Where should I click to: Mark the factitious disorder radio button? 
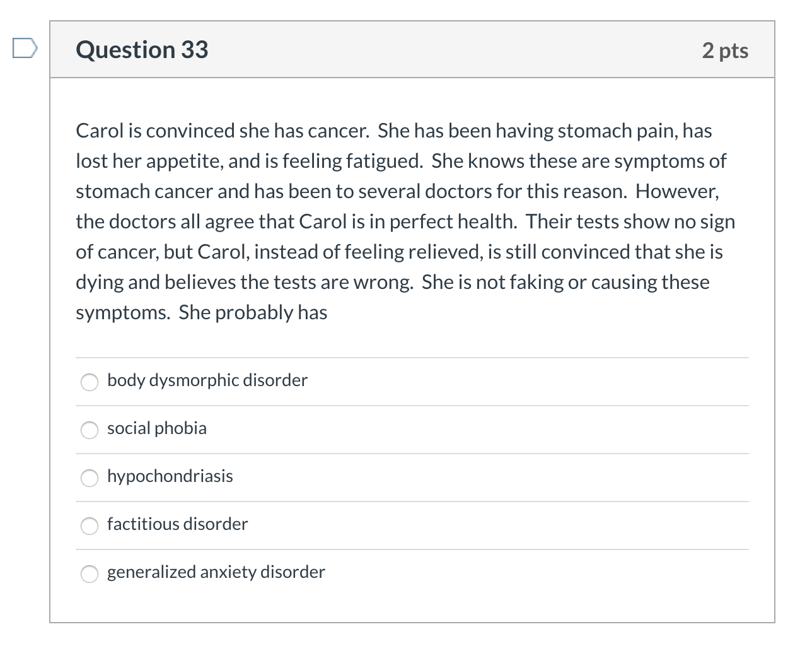coord(90,526)
